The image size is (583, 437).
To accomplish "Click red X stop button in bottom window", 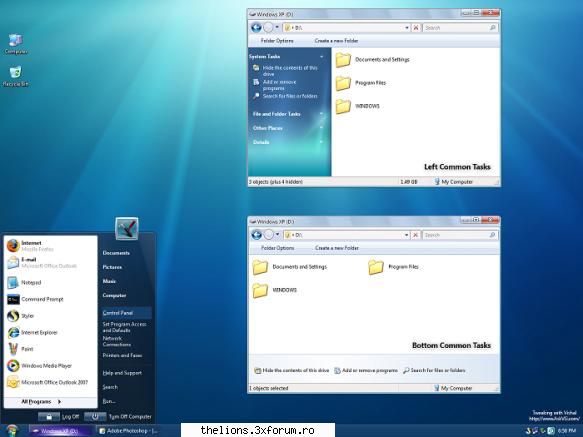I will 416,235.
